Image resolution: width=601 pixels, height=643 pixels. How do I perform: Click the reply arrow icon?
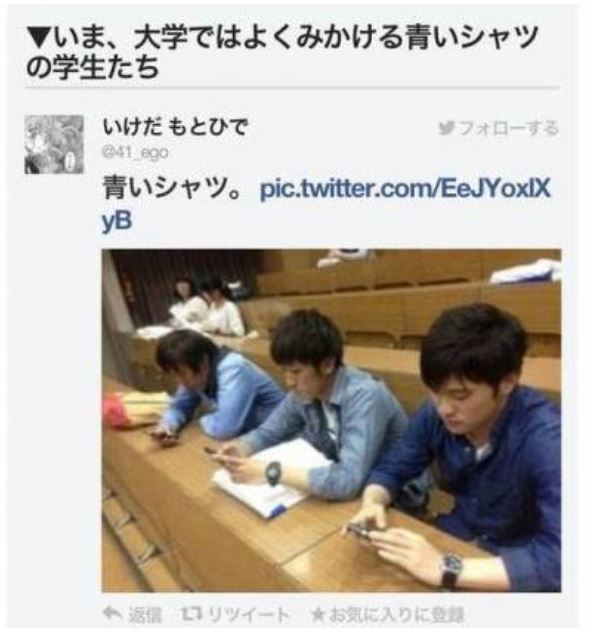point(112,614)
